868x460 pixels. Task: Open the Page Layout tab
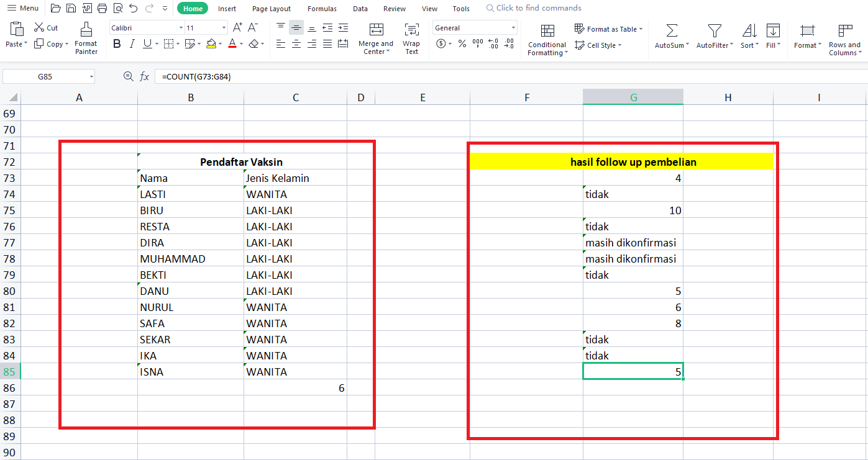pos(272,9)
